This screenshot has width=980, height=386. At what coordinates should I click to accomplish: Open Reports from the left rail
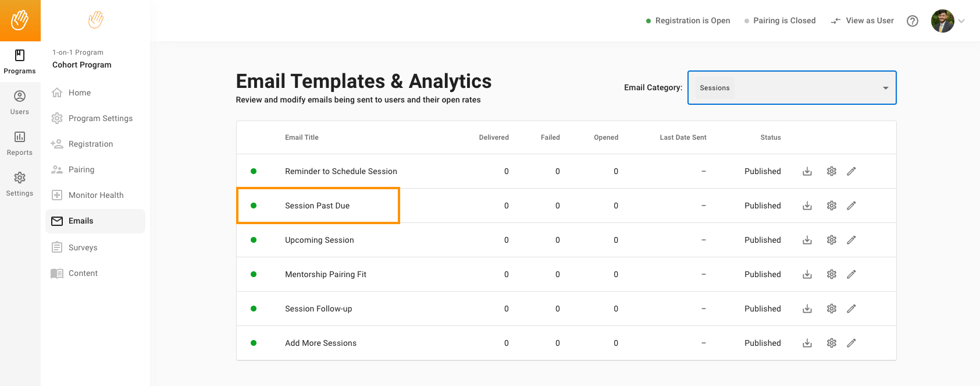[20, 143]
